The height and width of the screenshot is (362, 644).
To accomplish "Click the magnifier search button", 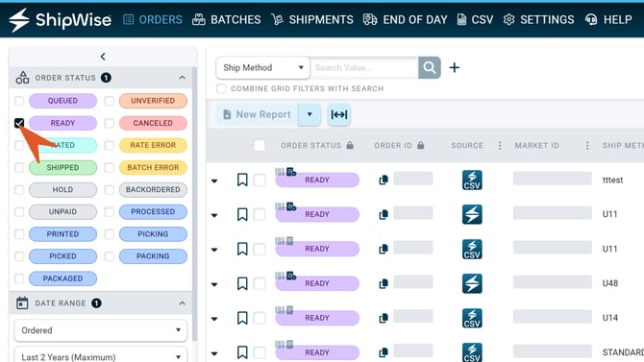I will pos(430,68).
